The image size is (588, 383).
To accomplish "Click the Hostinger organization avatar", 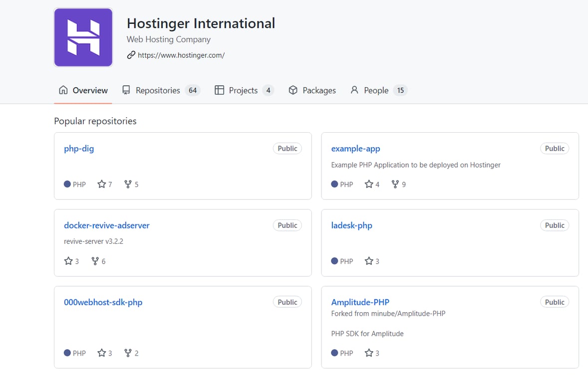I will [x=83, y=37].
